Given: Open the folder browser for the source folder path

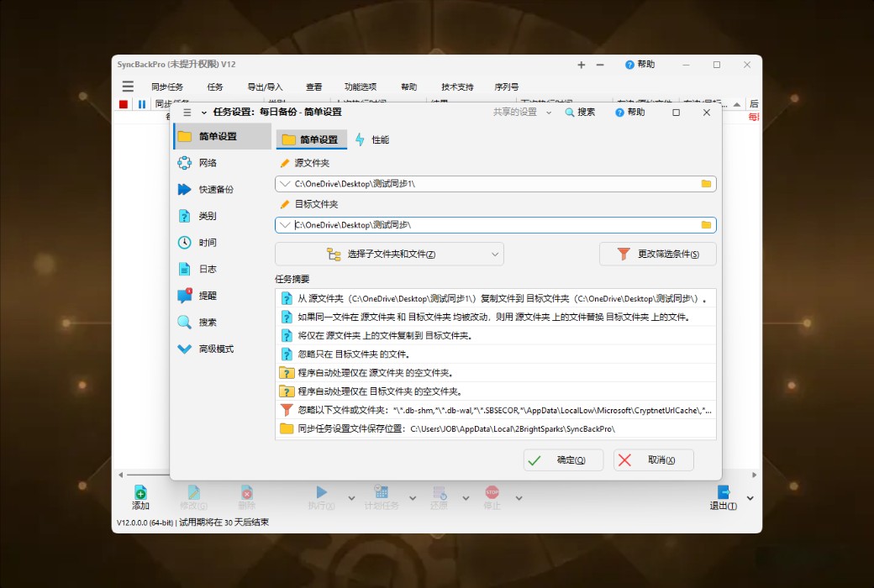Looking at the screenshot, I should click(x=707, y=183).
